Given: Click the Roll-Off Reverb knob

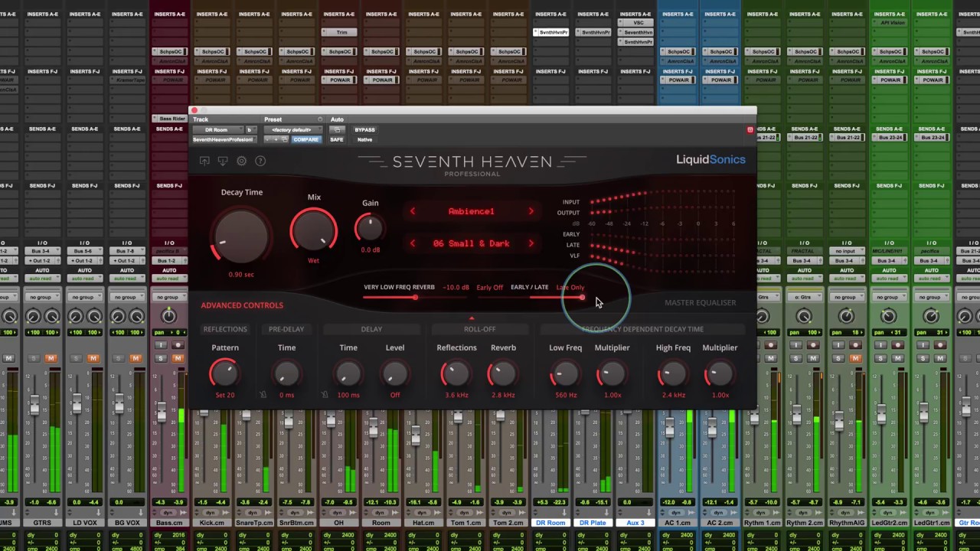Looking at the screenshot, I should pyautogui.click(x=502, y=373).
